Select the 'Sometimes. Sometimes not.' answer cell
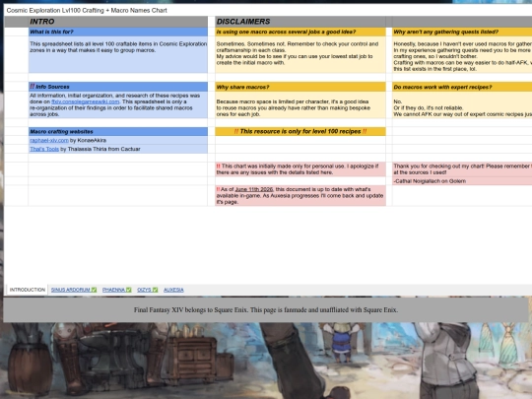 pos(300,54)
